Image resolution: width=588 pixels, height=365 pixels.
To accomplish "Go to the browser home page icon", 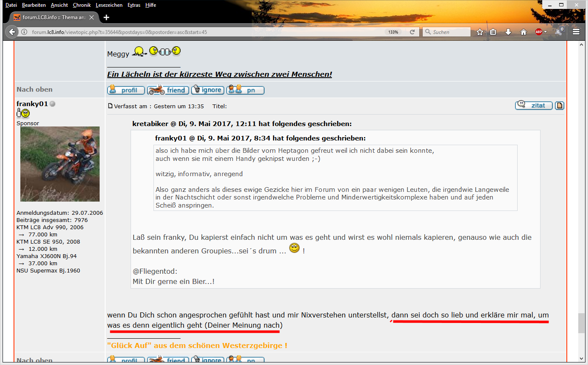I will [524, 32].
